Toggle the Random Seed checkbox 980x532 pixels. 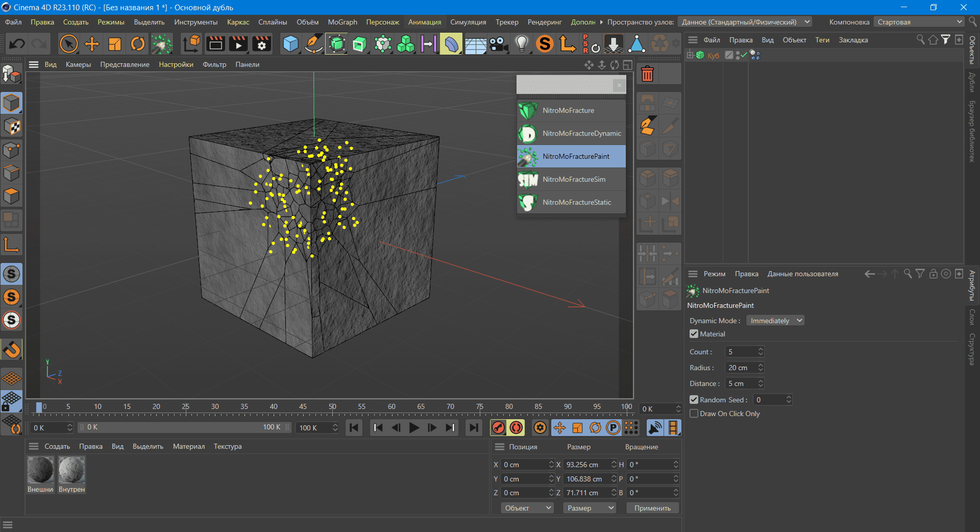pos(694,400)
